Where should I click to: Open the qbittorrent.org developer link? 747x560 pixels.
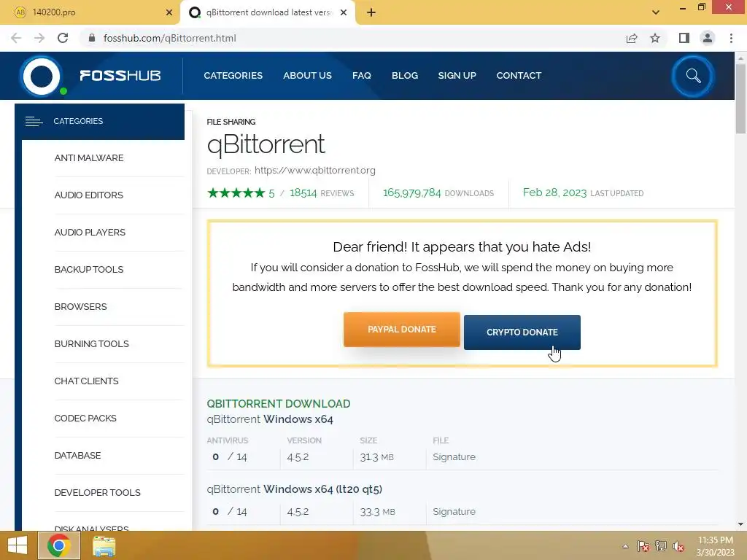[x=315, y=170]
